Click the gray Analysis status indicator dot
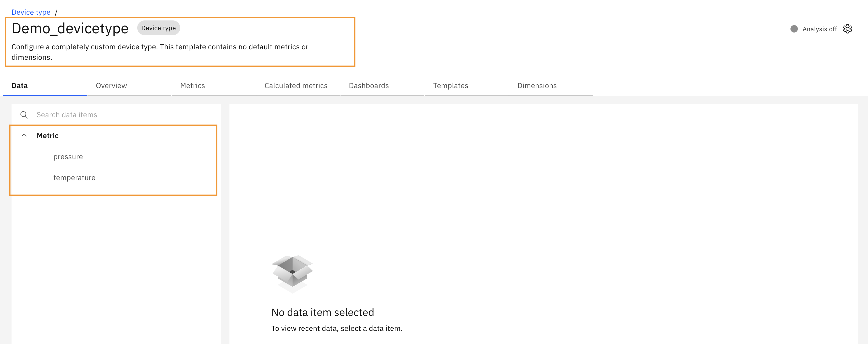868x344 pixels. (794, 29)
